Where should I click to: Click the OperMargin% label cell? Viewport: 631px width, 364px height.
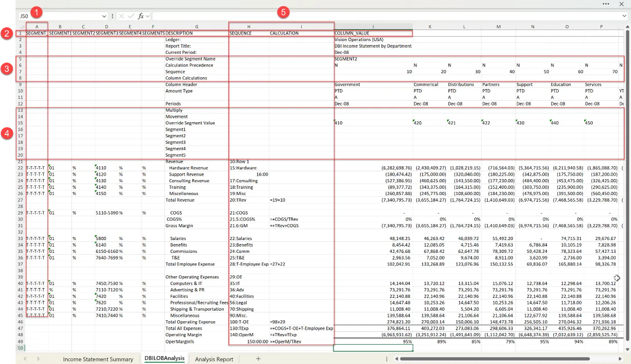[x=196, y=341]
